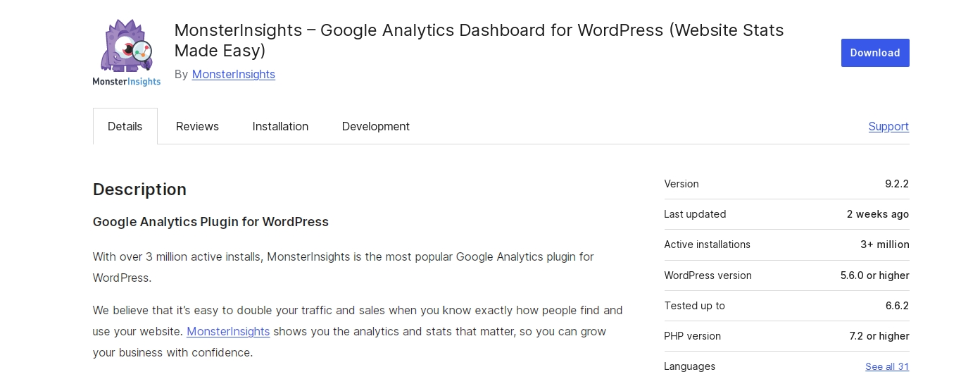
Task: Open the Details tab
Action: pos(125,126)
